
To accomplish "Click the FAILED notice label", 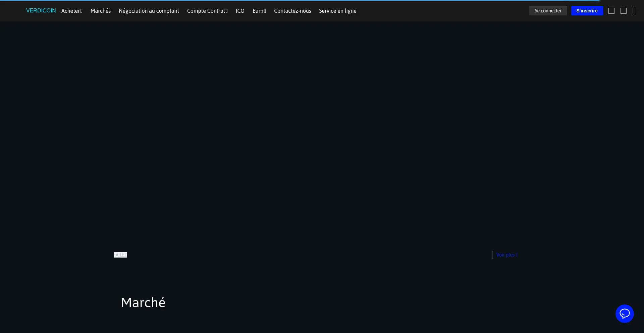I will (x=120, y=255).
